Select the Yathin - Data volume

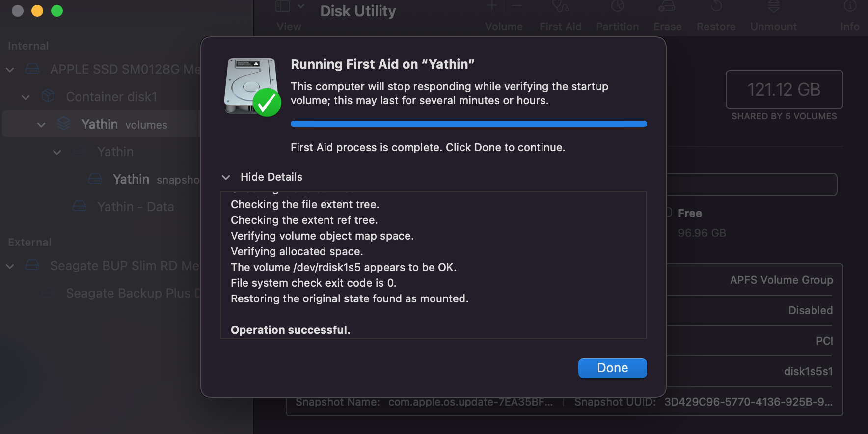[x=136, y=207]
